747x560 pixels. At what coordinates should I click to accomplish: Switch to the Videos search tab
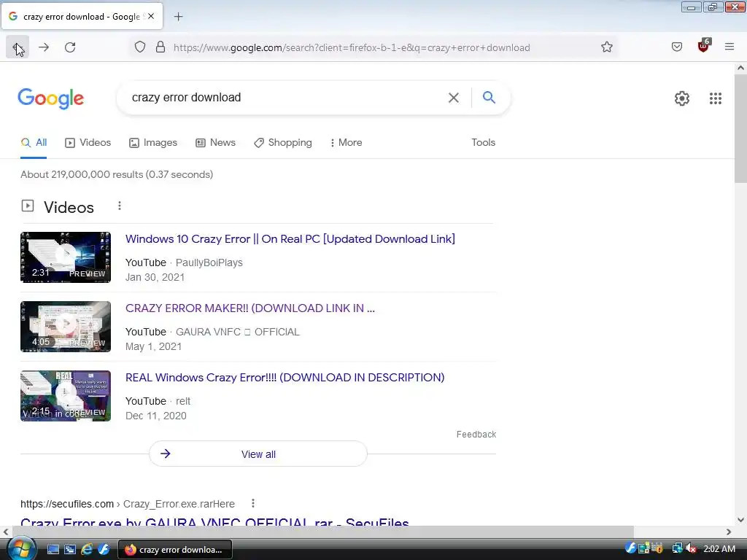[88, 142]
